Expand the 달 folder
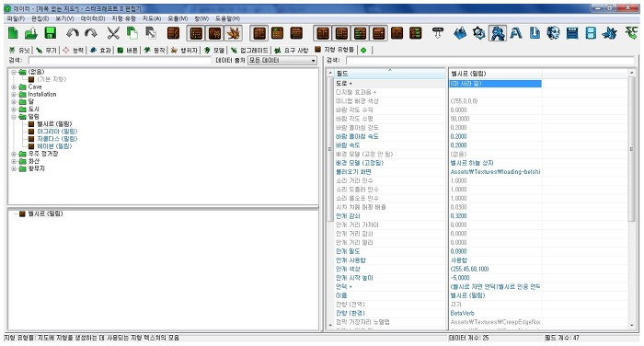The width and height of the screenshot is (644, 346). [x=14, y=102]
